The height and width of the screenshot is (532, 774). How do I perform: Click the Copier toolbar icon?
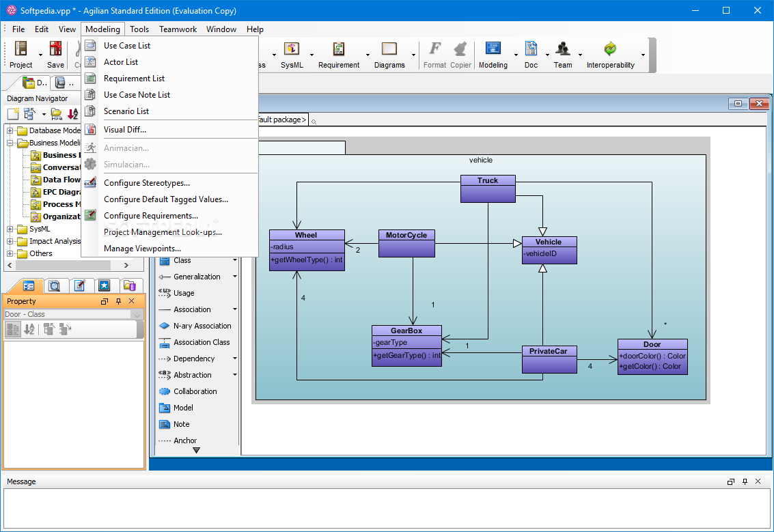click(460, 54)
